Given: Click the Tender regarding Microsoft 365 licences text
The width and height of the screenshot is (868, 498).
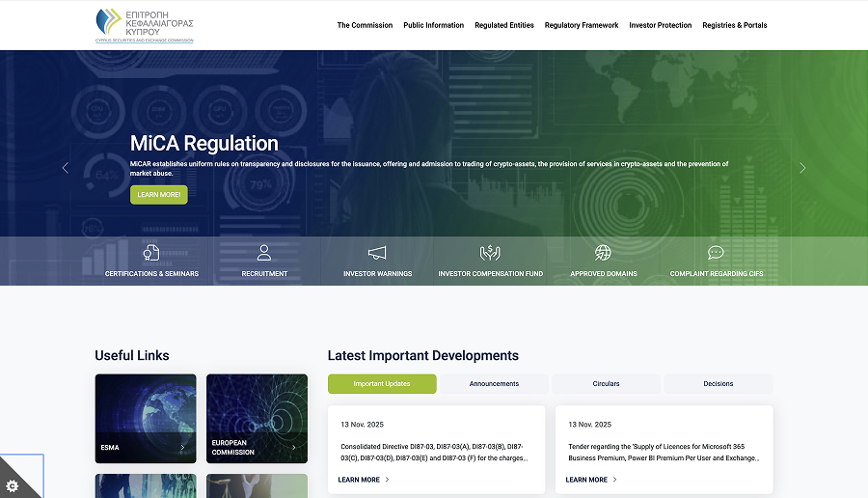Looking at the screenshot, I should (x=664, y=453).
